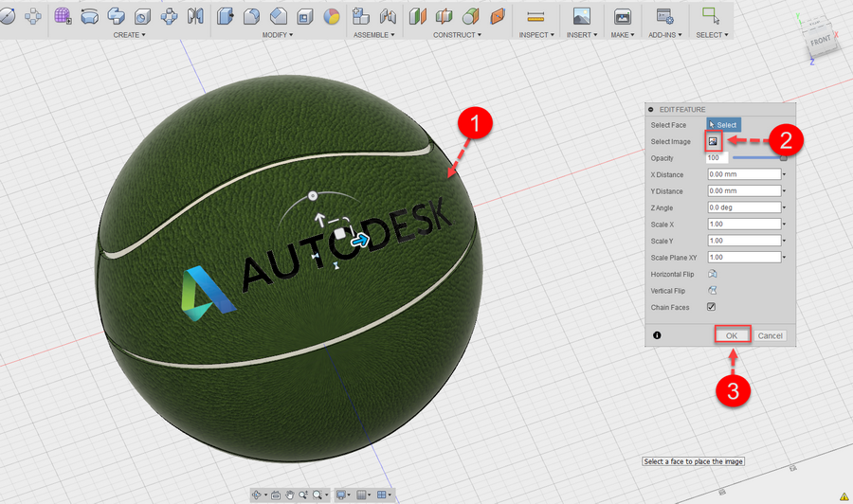
Task: Expand the Display Settings dropdown arrow
Action: pos(349,495)
